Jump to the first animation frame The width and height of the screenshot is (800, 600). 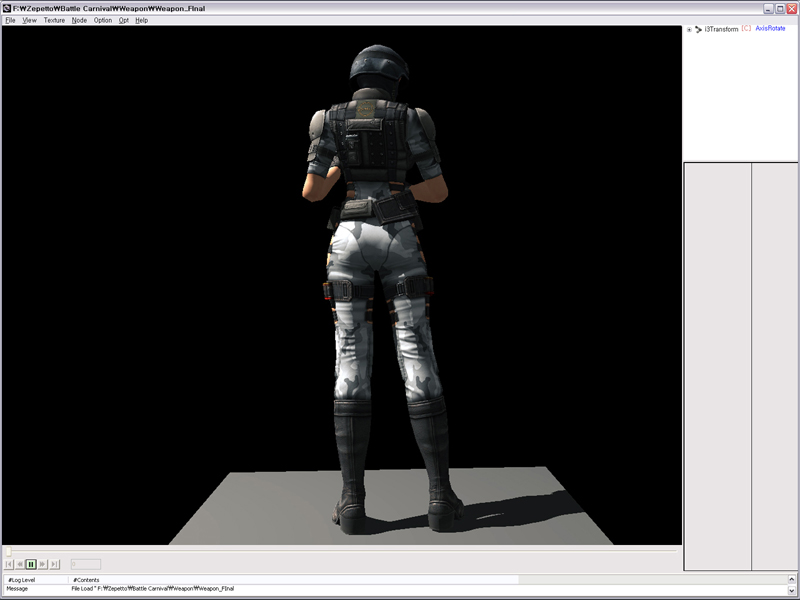click(x=9, y=564)
